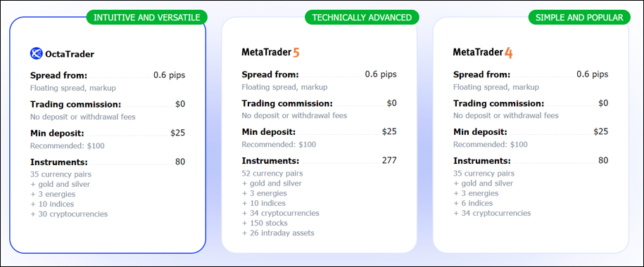Click OctaTrader's Spread from label
Screen dimensions: 644x267
tap(58, 75)
